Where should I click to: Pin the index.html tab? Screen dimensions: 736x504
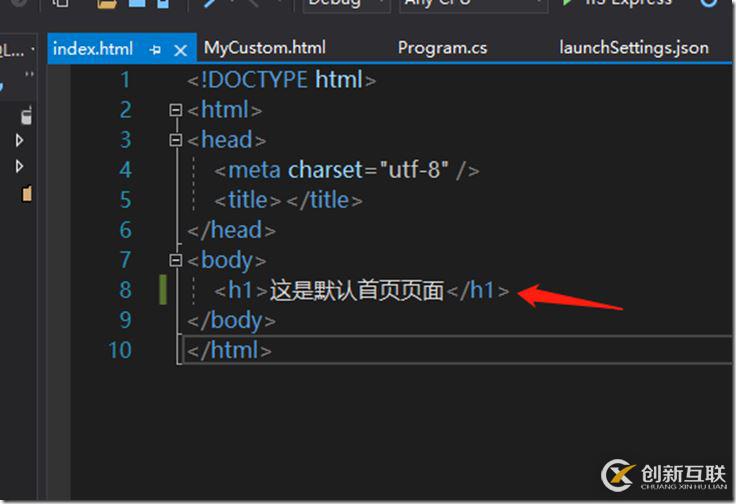click(x=155, y=50)
